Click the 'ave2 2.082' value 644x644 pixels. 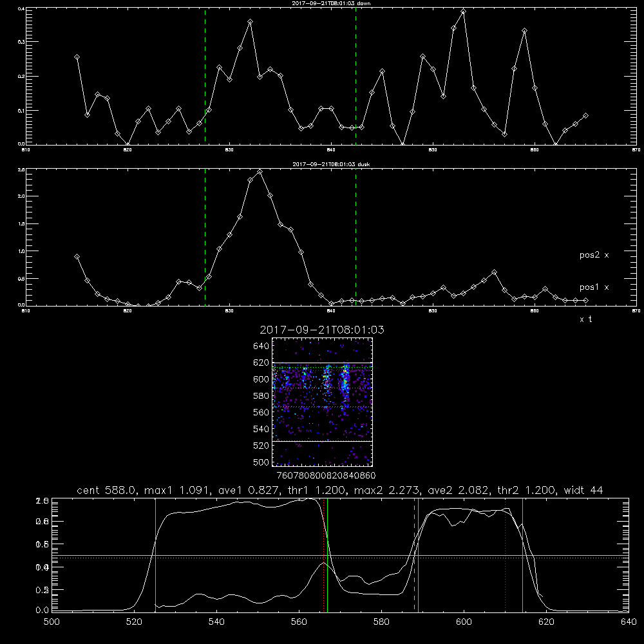point(459,490)
